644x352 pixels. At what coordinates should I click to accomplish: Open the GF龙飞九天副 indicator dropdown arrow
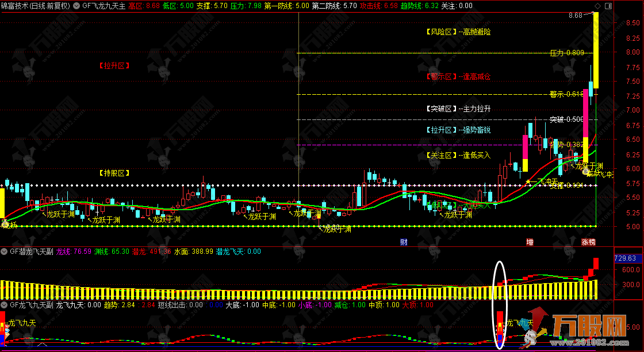click(x=5, y=305)
